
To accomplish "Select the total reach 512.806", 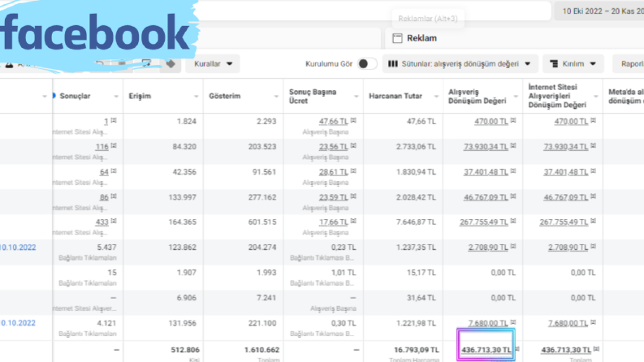I will pyautogui.click(x=185, y=350).
